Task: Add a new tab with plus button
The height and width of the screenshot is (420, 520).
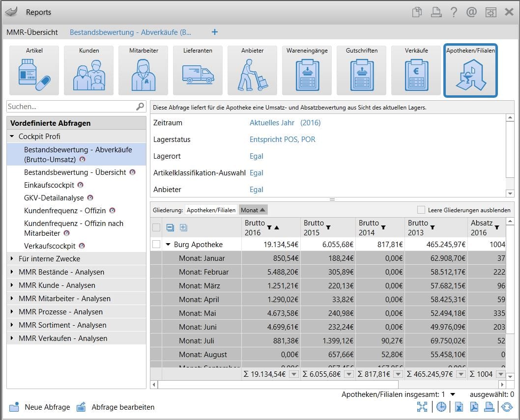Action: [214, 32]
